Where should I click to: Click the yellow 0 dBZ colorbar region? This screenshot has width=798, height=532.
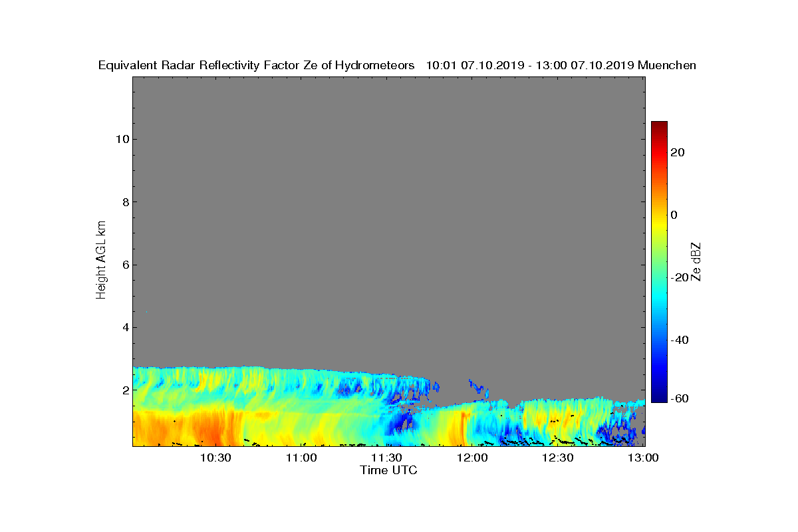659,215
